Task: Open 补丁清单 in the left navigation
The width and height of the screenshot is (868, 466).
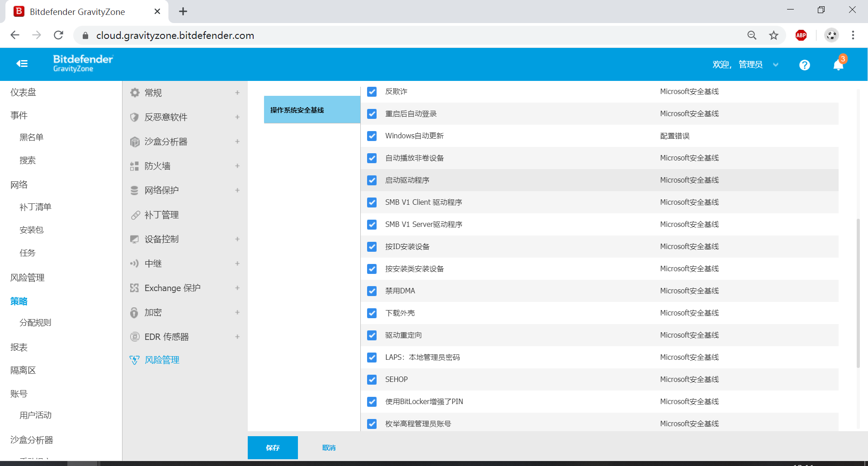Action: click(x=35, y=207)
